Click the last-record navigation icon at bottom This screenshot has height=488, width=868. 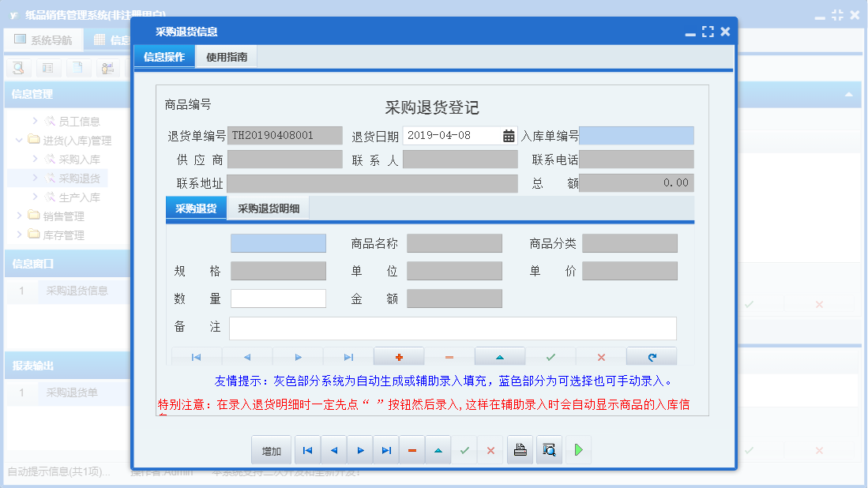385,449
